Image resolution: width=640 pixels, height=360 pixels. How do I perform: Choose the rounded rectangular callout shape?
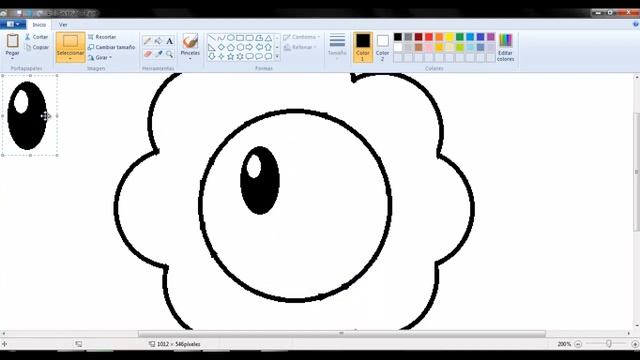249,57
